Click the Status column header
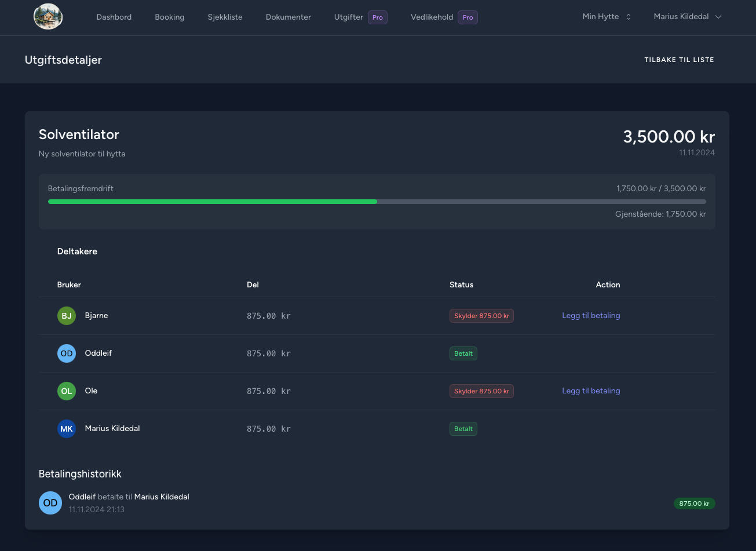 [x=462, y=284]
